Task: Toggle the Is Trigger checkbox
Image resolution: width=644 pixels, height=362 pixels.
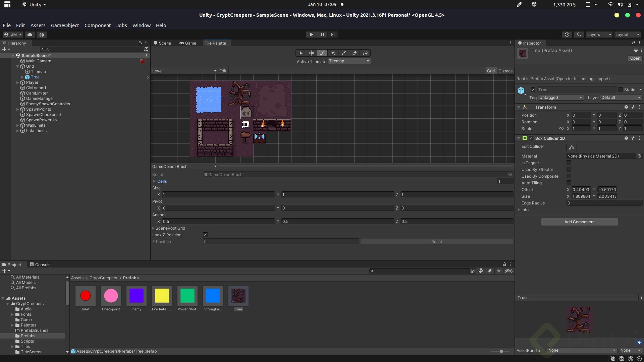Action: 569,163
